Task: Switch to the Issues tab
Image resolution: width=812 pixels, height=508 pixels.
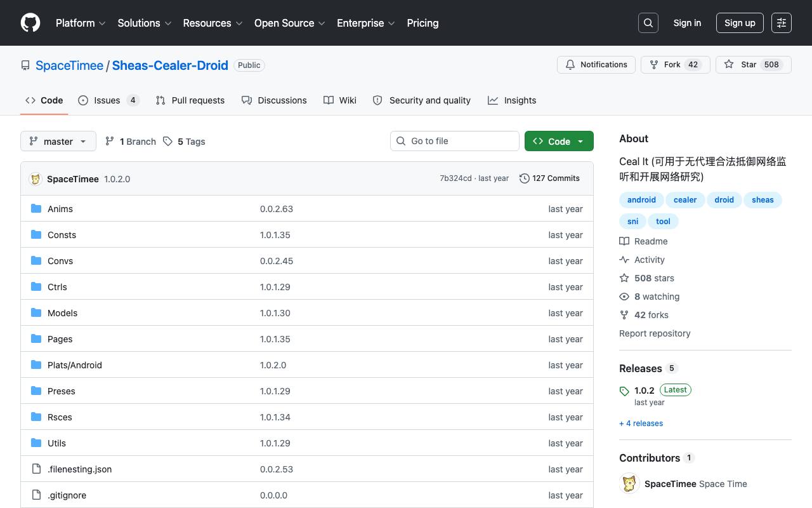Action: [x=108, y=100]
